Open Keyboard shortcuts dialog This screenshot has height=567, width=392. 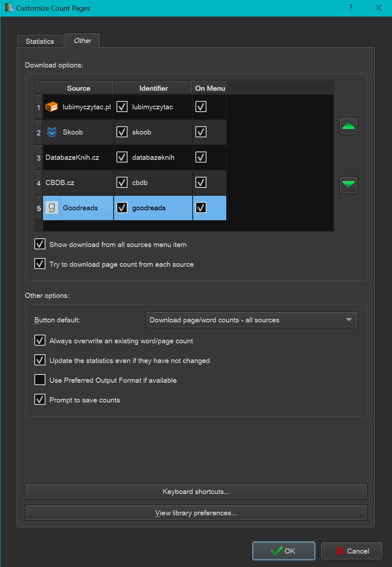pyautogui.click(x=196, y=492)
